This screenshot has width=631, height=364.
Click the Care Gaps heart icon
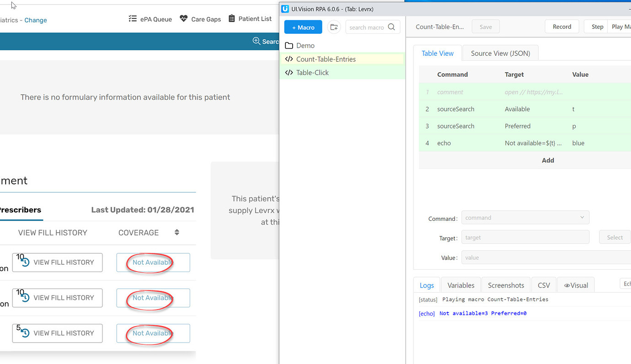pos(183,19)
